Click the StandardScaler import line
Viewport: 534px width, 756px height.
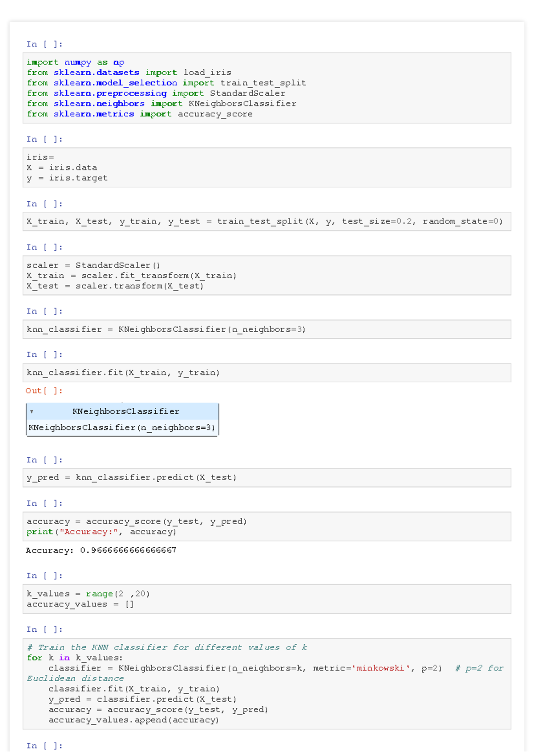pos(156,93)
